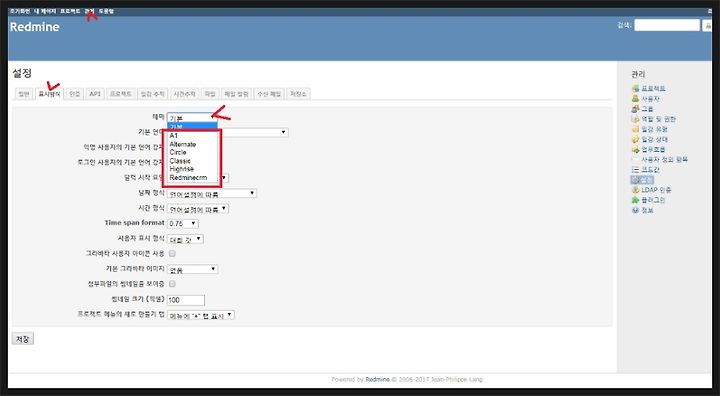Click the 일감 유형 tracker icon
This screenshot has width=720, height=396.
(x=636, y=129)
